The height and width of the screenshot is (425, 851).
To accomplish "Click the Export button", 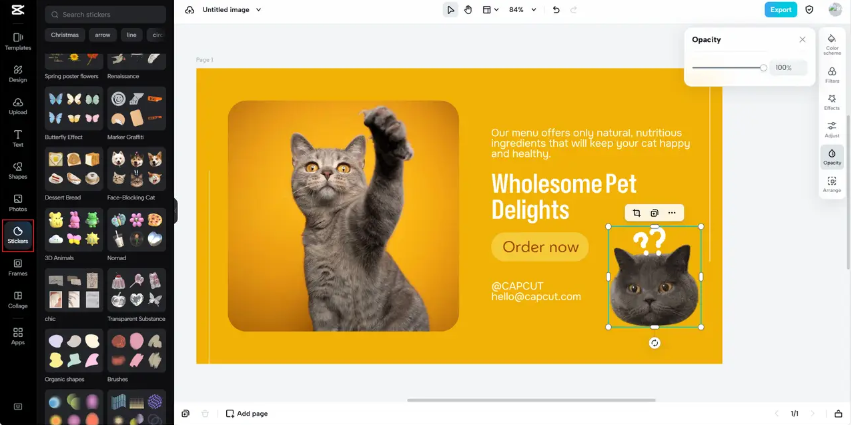I will [x=780, y=10].
